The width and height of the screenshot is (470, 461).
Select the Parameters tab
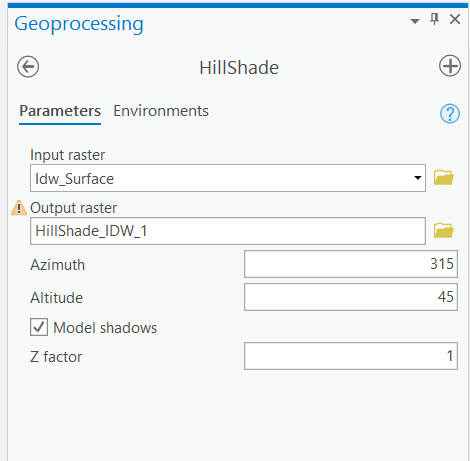tap(60, 111)
